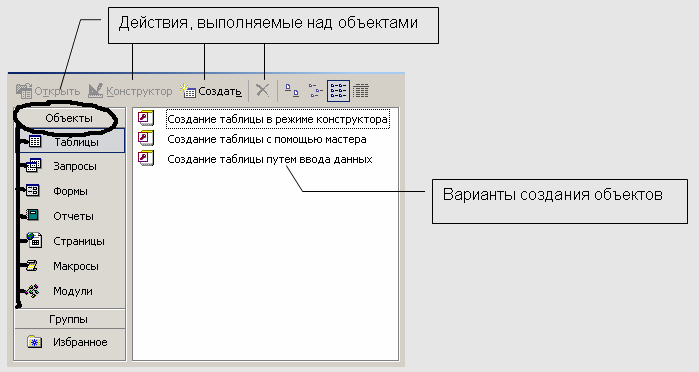Click the Макросы scroll icon

point(32,266)
